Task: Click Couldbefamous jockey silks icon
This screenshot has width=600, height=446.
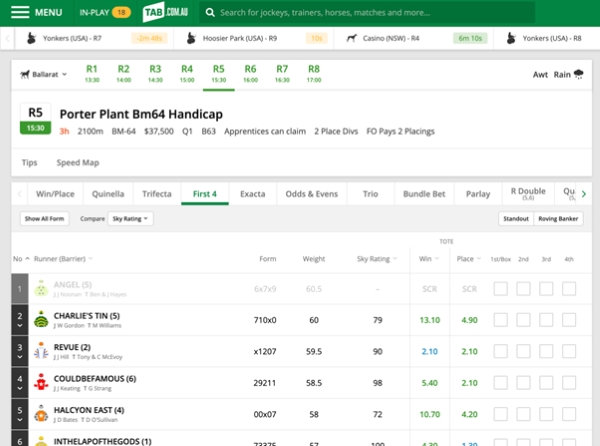Action: click(41, 383)
